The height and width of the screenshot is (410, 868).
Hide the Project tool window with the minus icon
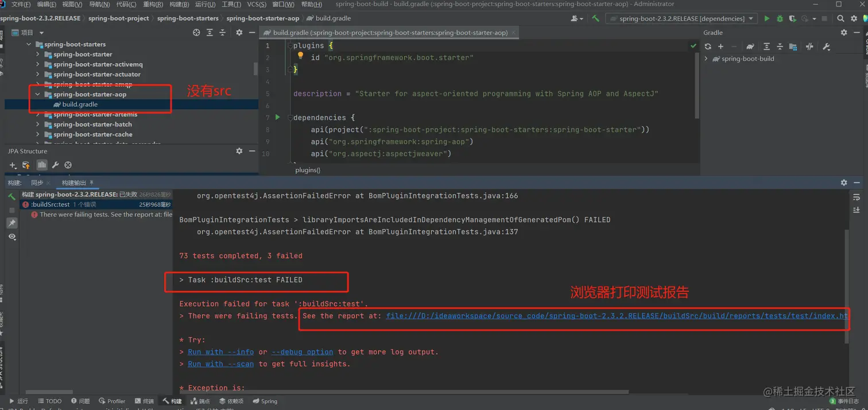(x=252, y=33)
